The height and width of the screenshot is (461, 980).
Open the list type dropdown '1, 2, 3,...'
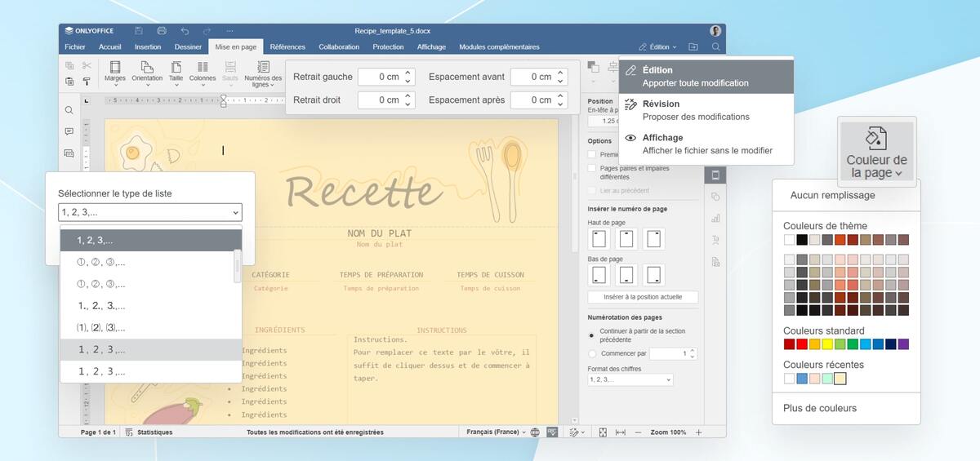[x=150, y=212]
